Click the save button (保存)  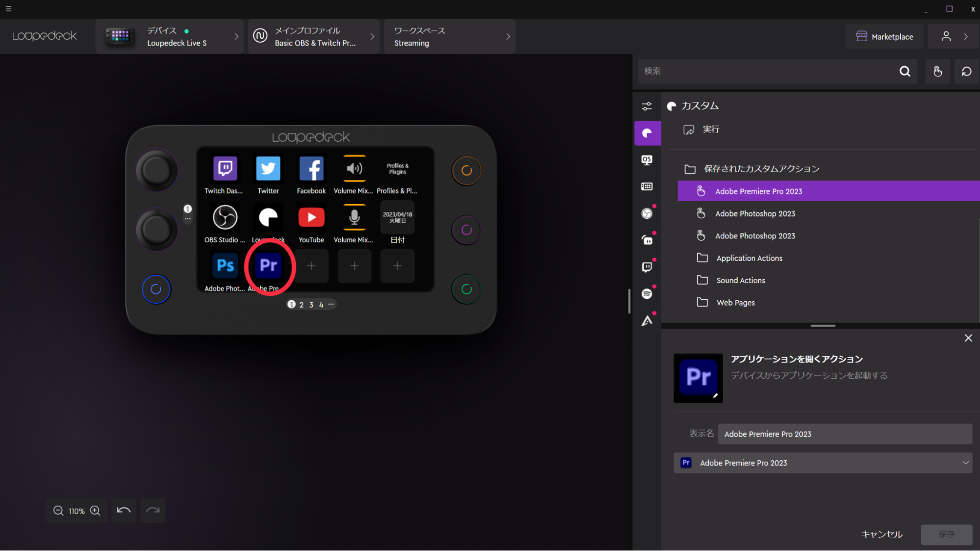tap(946, 534)
